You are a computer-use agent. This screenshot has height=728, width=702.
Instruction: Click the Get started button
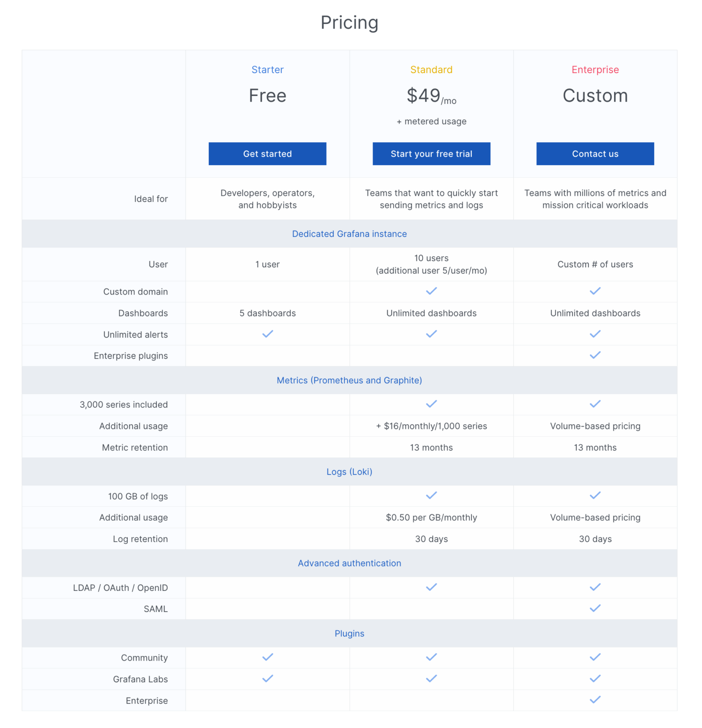coord(267,154)
